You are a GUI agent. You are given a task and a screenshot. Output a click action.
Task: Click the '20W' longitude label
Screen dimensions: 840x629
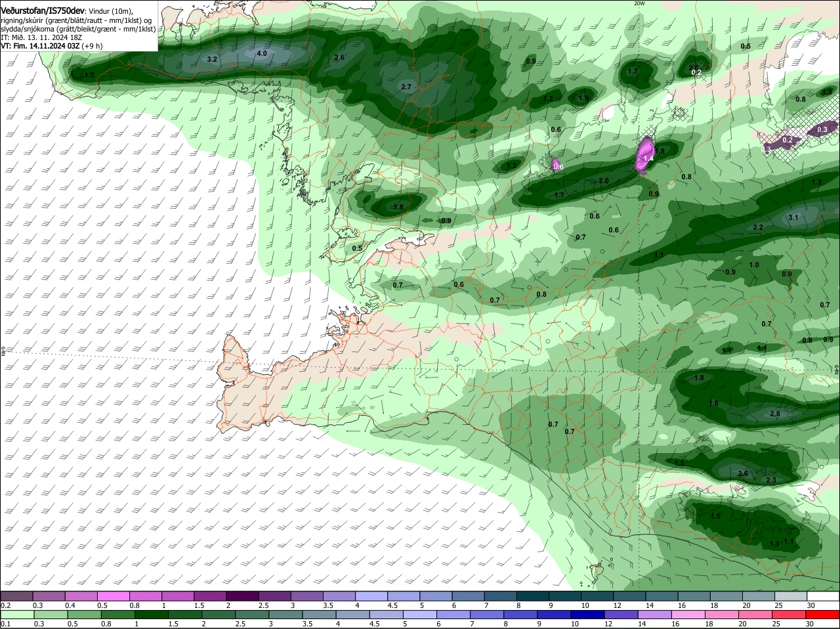coord(639,3)
